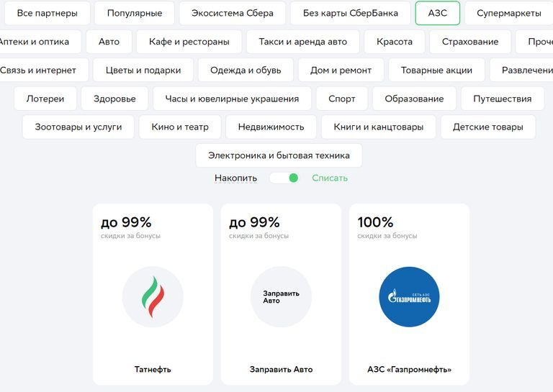
Task: Choose Часы и ювелирные украшения category
Action: coord(232,99)
